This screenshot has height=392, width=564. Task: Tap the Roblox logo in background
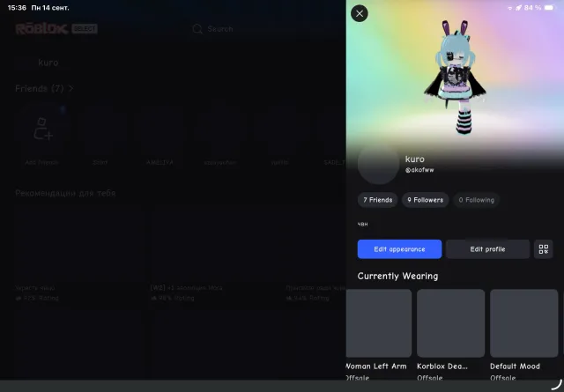coord(41,29)
